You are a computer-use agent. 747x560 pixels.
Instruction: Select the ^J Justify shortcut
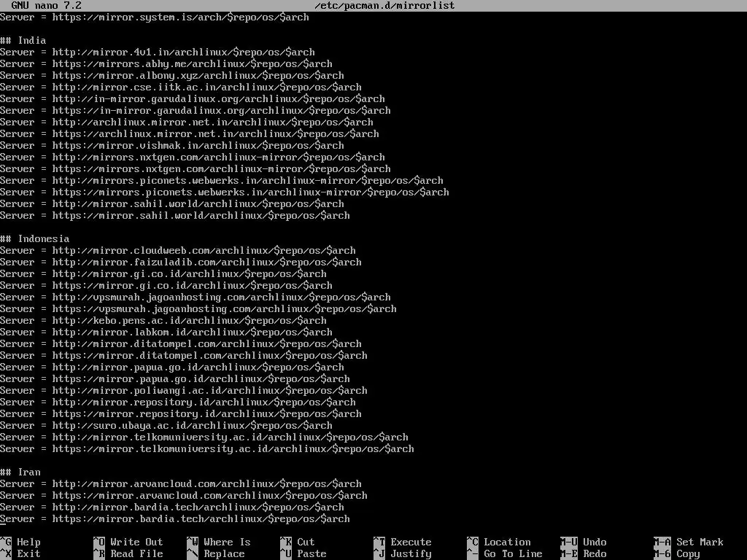pos(403,554)
